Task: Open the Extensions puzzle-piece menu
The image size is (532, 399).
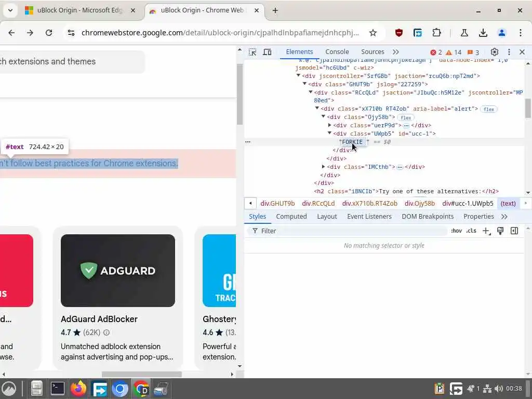Action: [436, 33]
